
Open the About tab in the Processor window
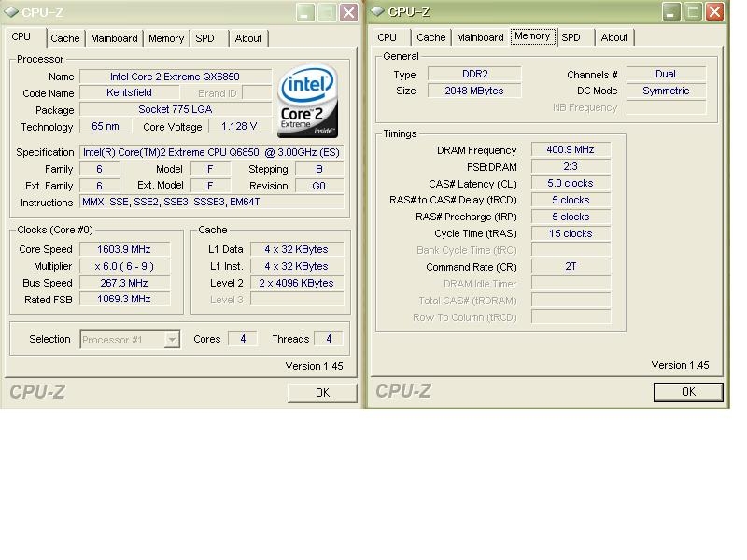click(x=248, y=38)
